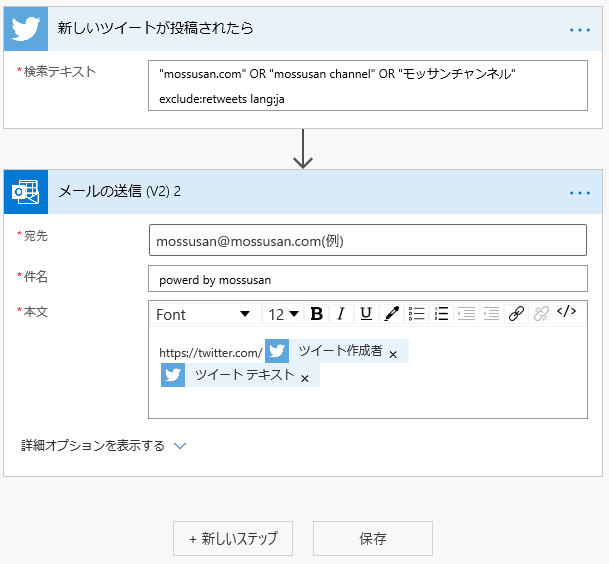Insert a bulleted list
This screenshot has height=564, width=609.
pos(417,314)
